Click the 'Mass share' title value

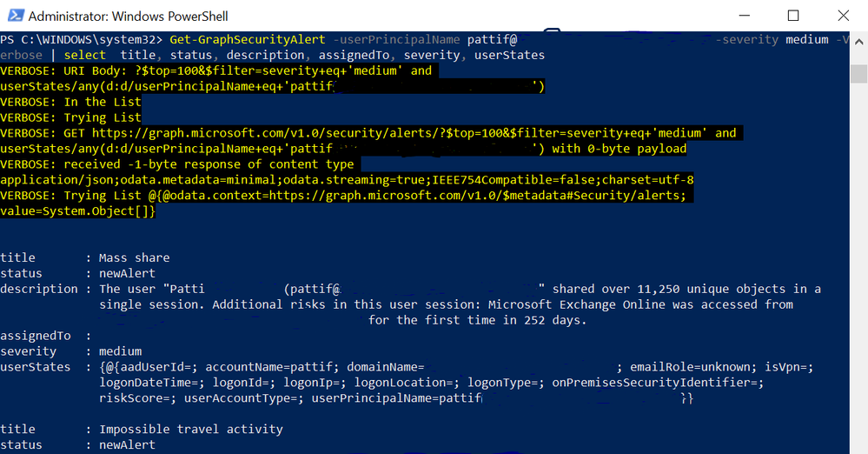coord(135,257)
